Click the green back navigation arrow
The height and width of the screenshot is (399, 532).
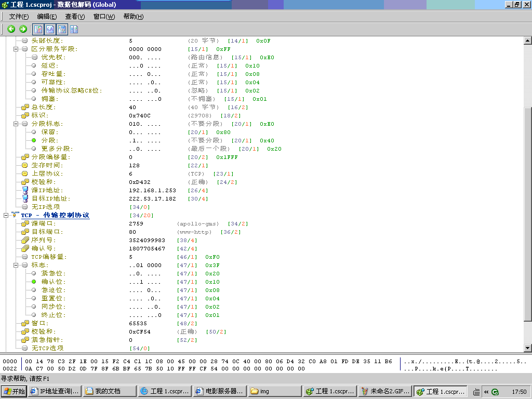[11, 29]
